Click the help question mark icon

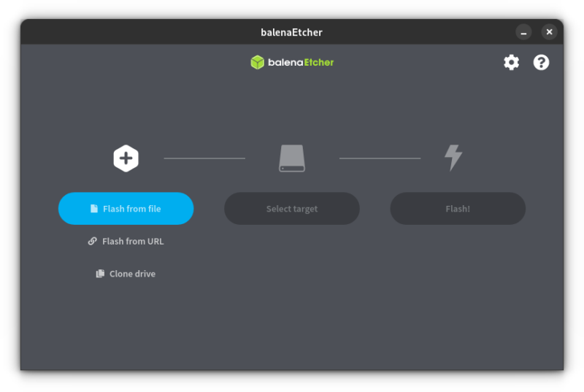[541, 62]
